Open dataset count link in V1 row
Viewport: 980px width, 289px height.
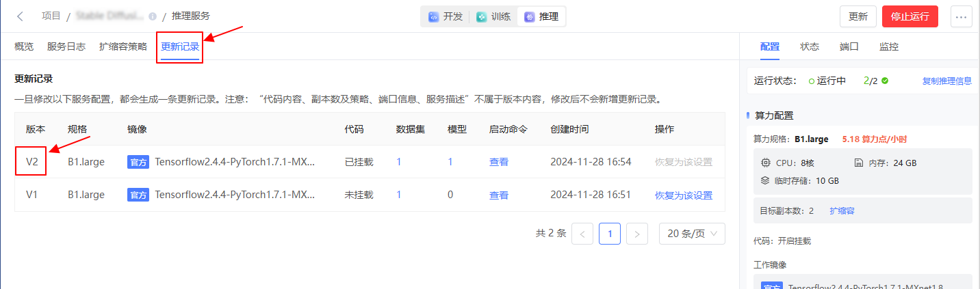pyautogui.click(x=399, y=195)
